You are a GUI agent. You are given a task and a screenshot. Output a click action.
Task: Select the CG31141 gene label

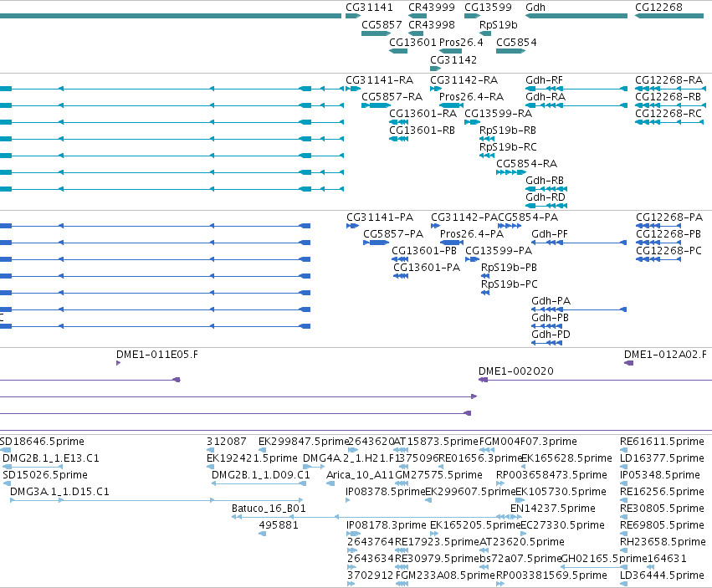(x=369, y=8)
